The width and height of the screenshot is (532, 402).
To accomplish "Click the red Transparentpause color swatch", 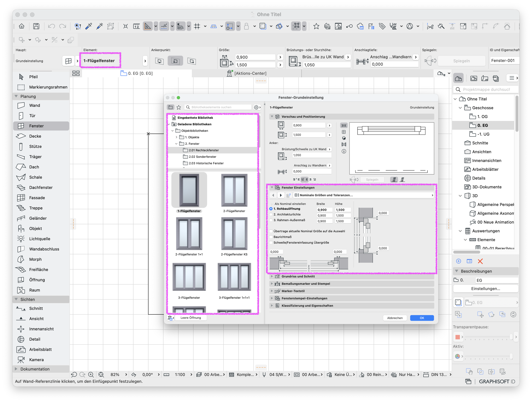I will [x=457, y=337].
